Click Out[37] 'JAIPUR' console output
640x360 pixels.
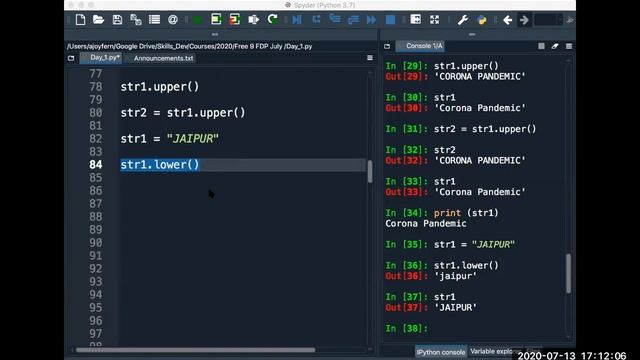click(x=431, y=307)
